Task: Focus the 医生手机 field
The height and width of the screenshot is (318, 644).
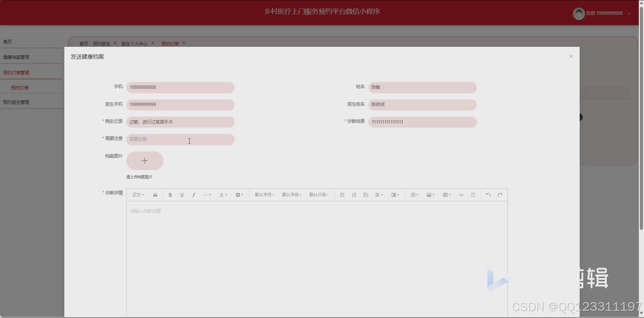Action: (180, 105)
